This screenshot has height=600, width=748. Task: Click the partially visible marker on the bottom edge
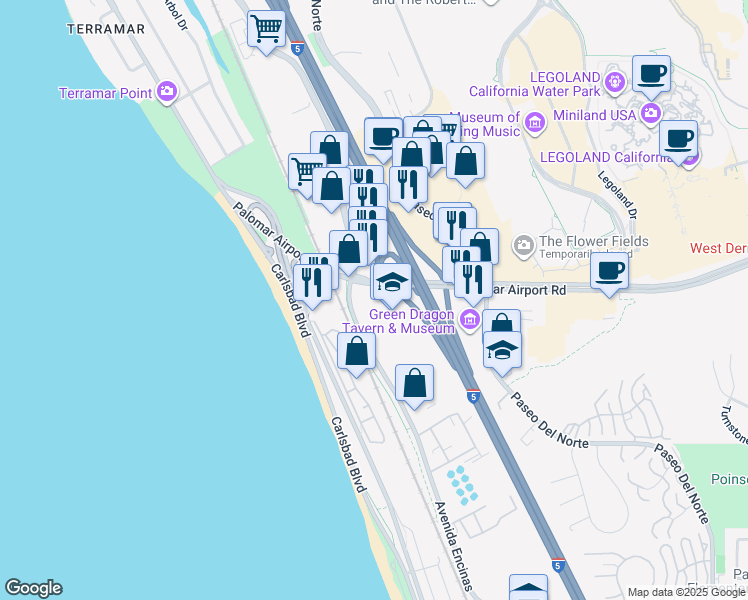(x=528, y=587)
